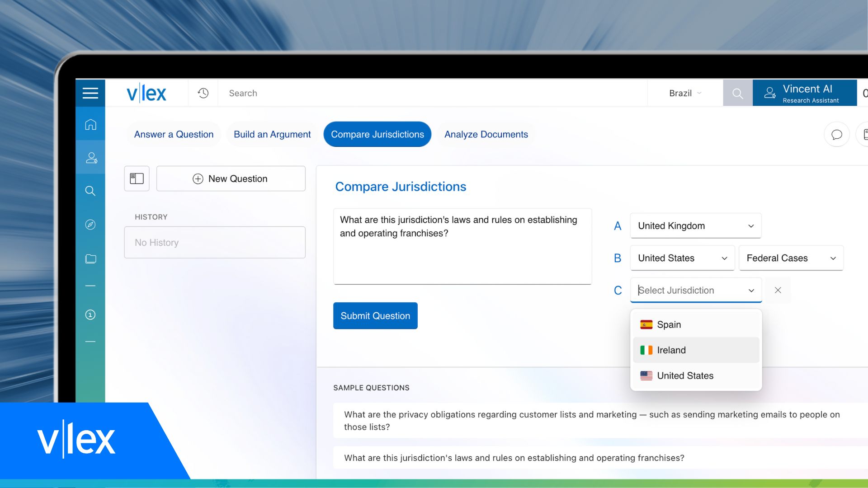Open the Vincent AI sidebar person icon
Screen dimensions: 868x488
tap(91, 158)
